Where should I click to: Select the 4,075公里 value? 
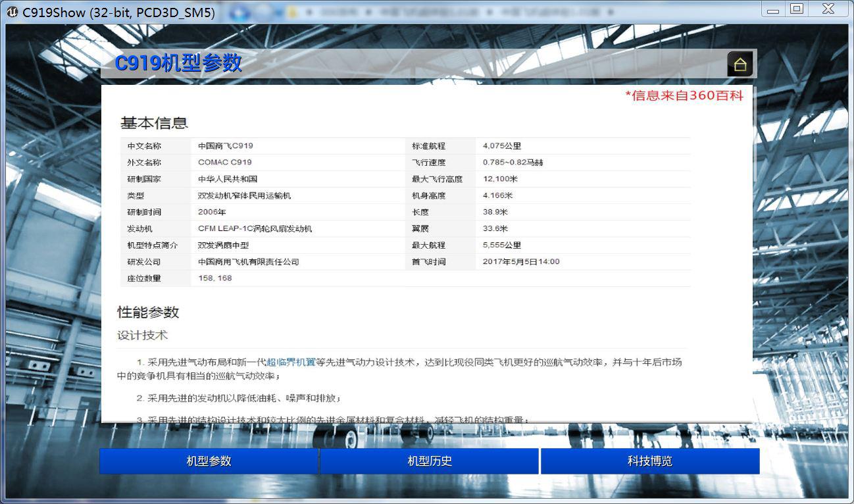[x=502, y=146]
